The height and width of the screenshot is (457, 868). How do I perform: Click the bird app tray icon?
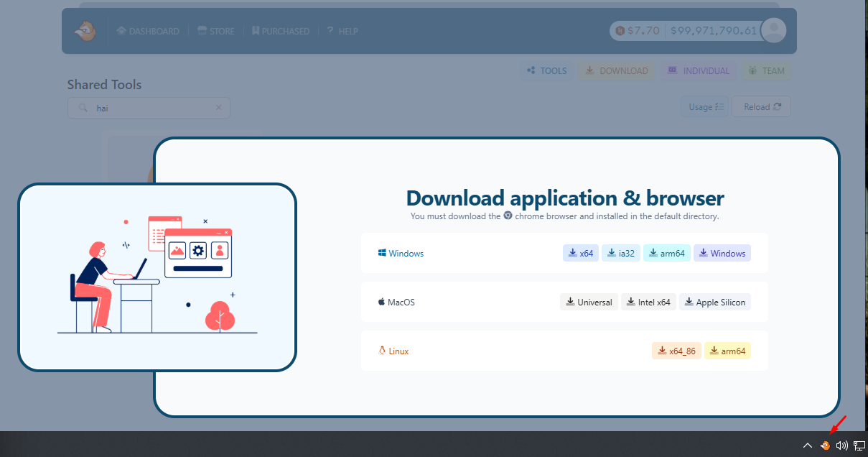click(825, 446)
